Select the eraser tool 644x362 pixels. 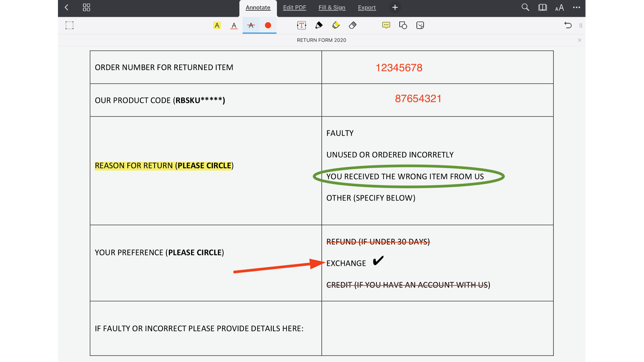click(x=352, y=25)
